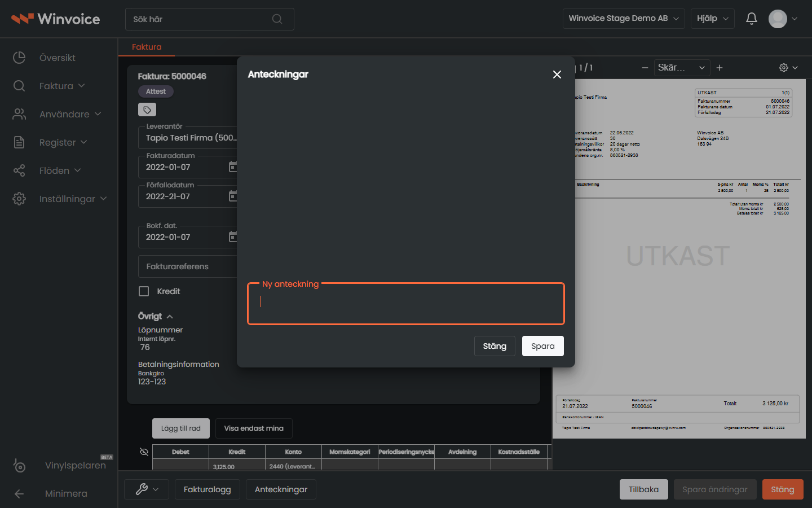This screenshot has height=508, width=812.
Task: Click the Tillbaka button
Action: pyautogui.click(x=643, y=489)
